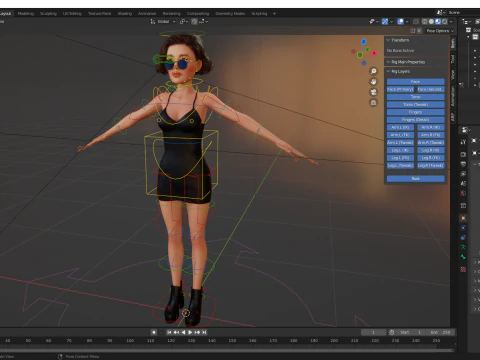This screenshot has height=360, width=480.
Task: Select wireframe viewport shading
Action: (425, 21)
